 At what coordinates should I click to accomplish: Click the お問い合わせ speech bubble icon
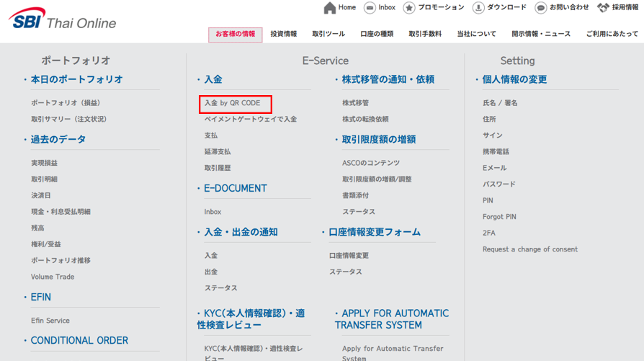(541, 8)
